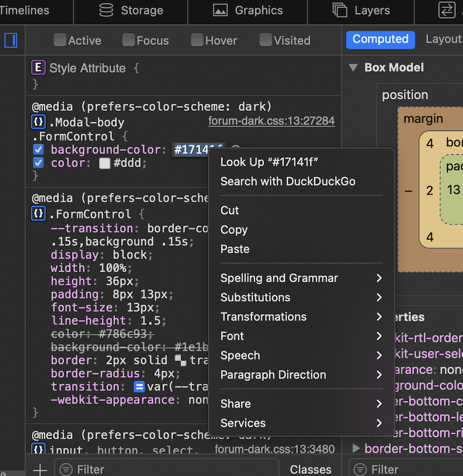The width and height of the screenshot is (463, 476).
Task: Toggle the Active pseudo-class checkbox
Action: click(x=60, y=40)
